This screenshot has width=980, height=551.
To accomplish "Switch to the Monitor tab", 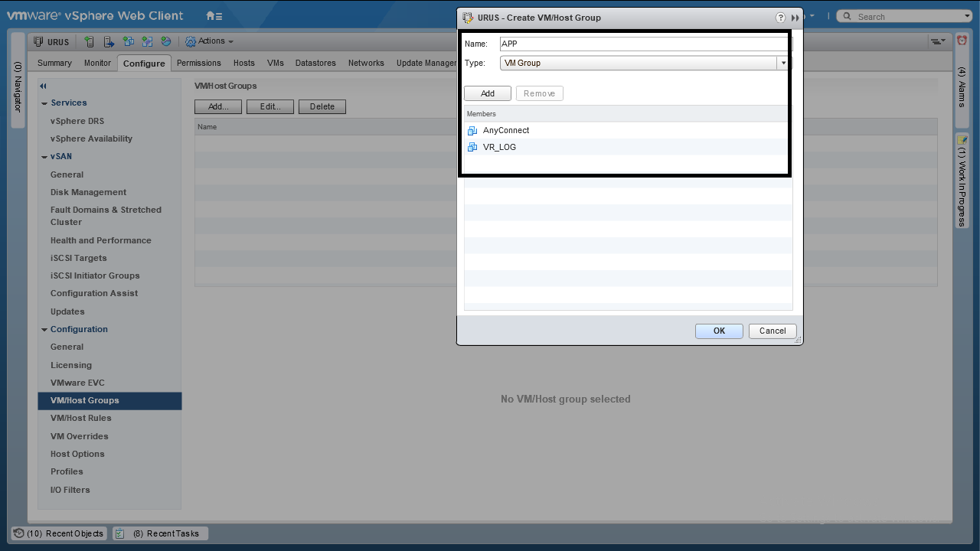I will click(x=97, y=63).
